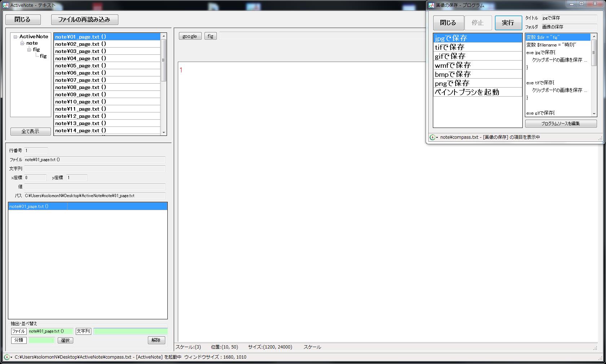
Task: Click the green 文字列 filter input field
Action: click(130, 331)
